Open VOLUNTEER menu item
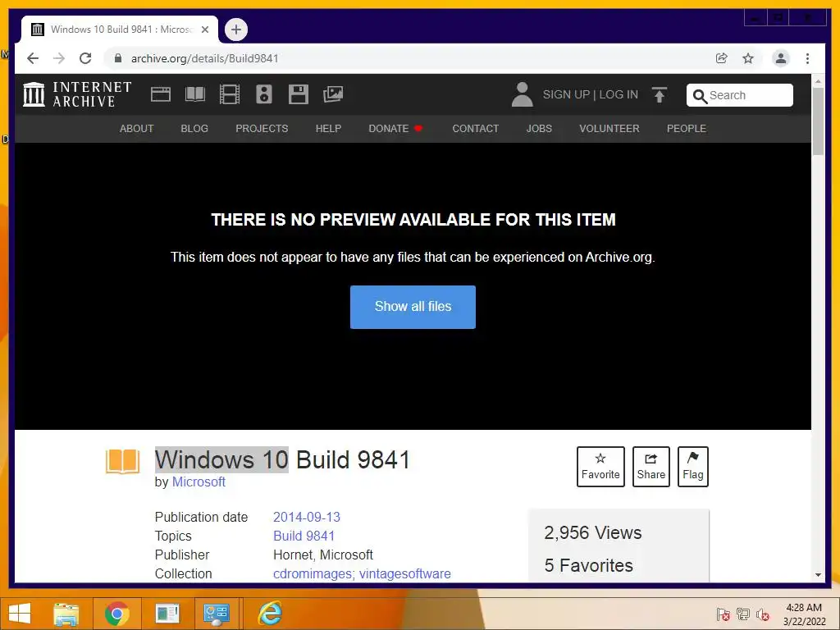Viewport: 840px width, 630px height. pos(609,129)
